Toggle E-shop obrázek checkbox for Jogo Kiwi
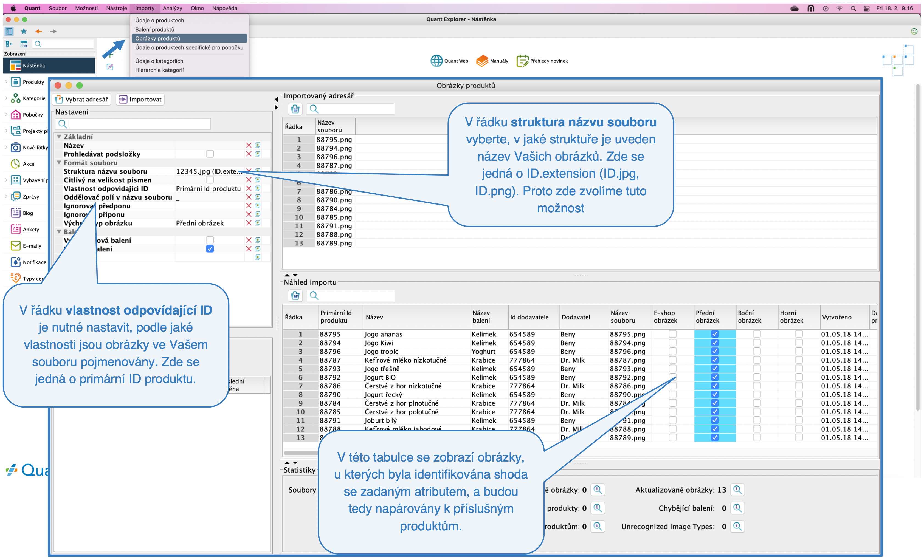The height and width of the screenshot is (560, 924). (673, 343)
